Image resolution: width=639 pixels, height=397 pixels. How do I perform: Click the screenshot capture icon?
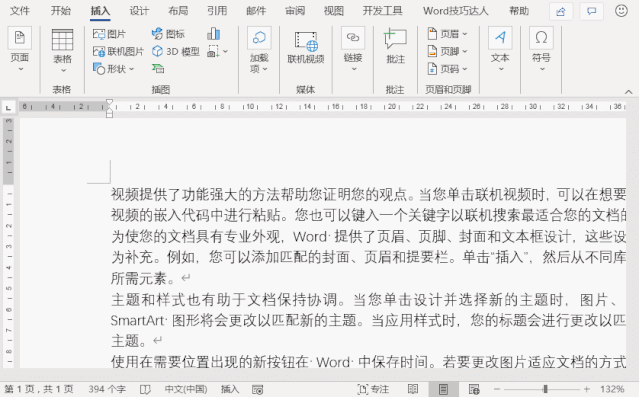click(213, 52)
